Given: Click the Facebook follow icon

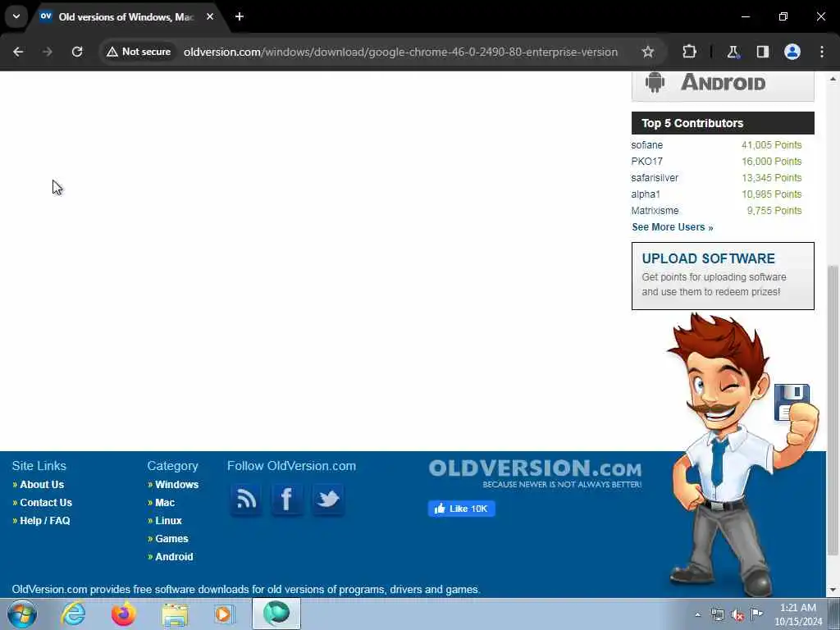Looking at the screenshot, I should tap(286, 500).
